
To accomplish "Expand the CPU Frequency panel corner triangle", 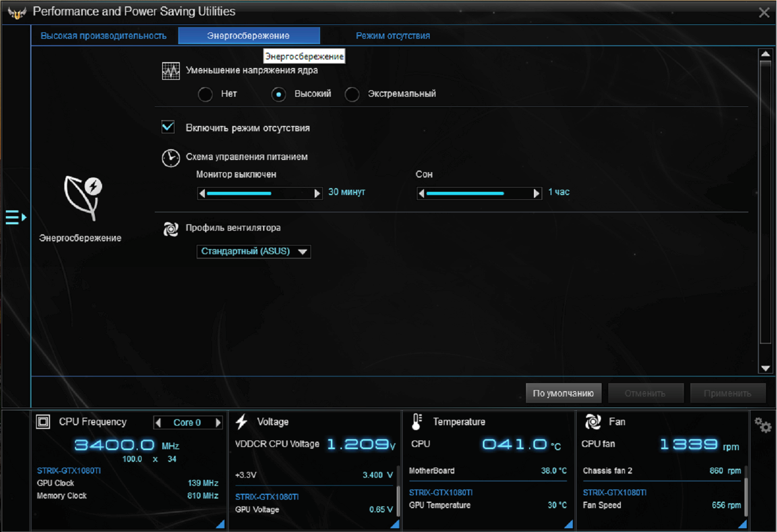I will pyautogui.click(x=220, y=524).
